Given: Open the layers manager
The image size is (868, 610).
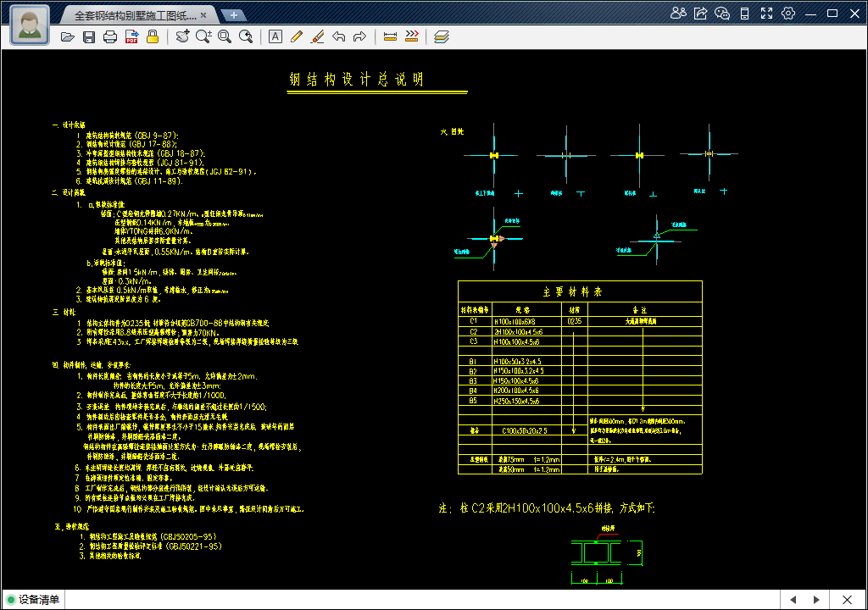Looking at the screenshot, I should 441,36.
